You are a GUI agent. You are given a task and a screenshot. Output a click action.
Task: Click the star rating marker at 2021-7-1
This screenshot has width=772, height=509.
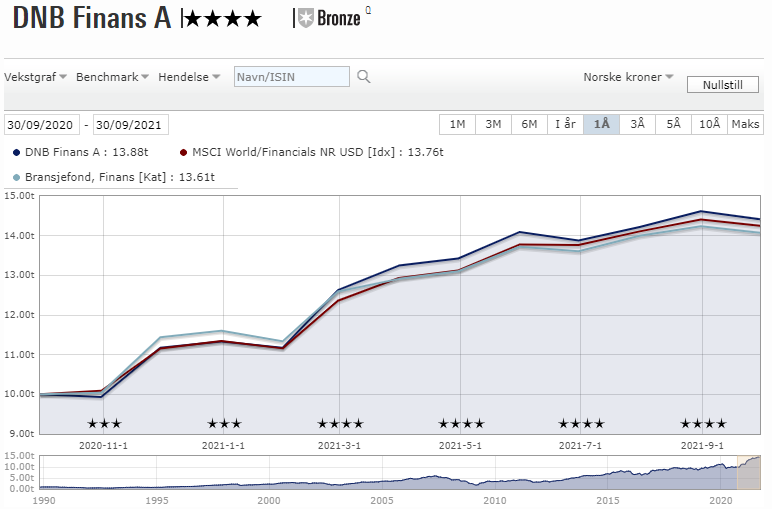581,423
